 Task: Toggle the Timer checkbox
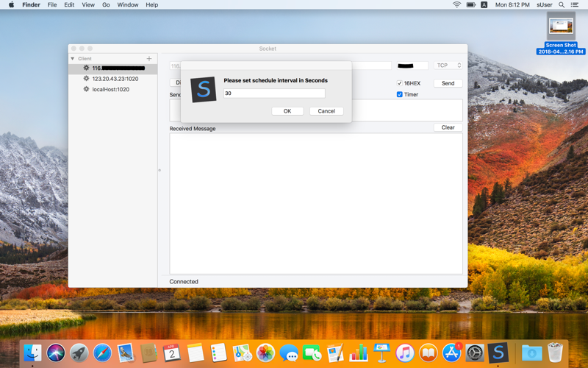(x=400, y=94)
